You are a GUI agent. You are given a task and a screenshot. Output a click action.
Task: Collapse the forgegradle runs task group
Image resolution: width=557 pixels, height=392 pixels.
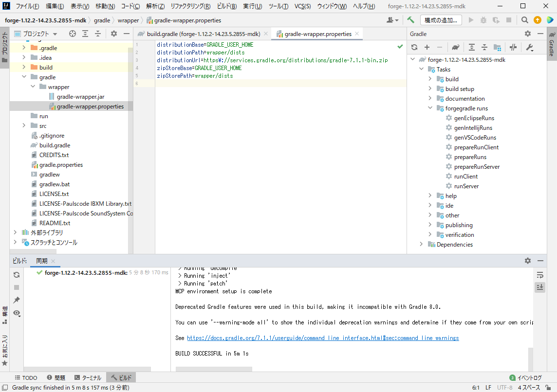tap(430, 108)
